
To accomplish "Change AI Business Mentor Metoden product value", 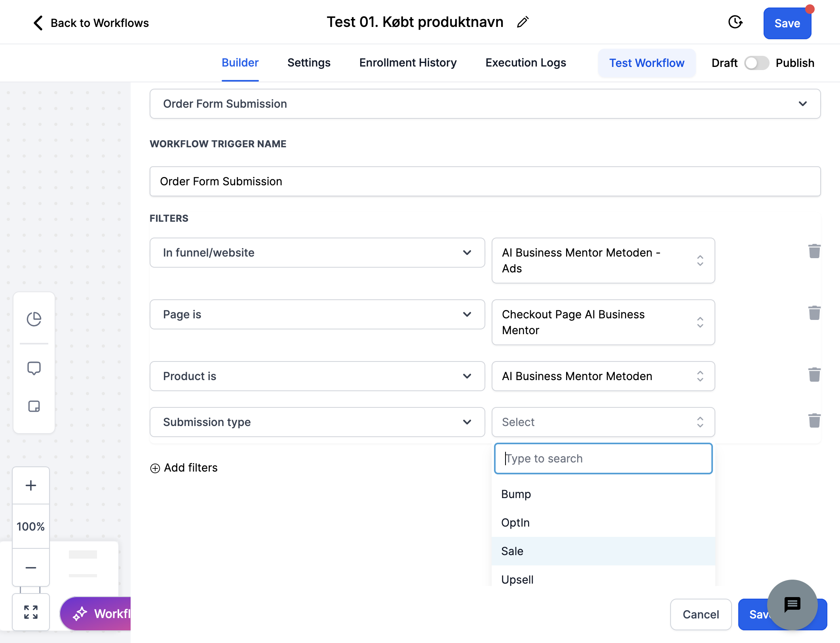I will click(603, 376).
